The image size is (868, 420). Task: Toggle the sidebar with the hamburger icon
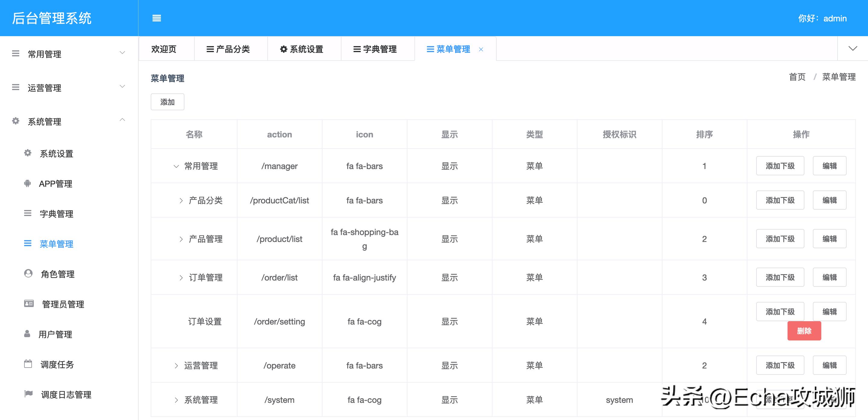click(x=157, y=18)
